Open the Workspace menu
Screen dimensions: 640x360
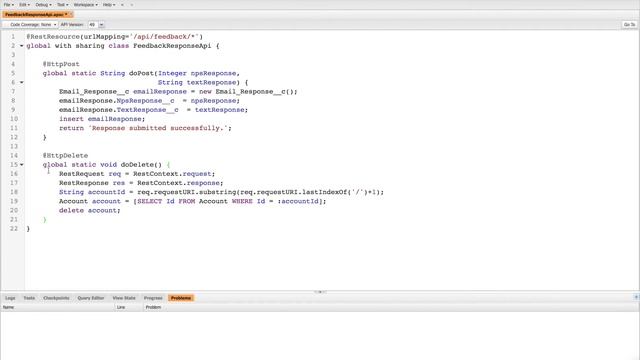point(85,5)
